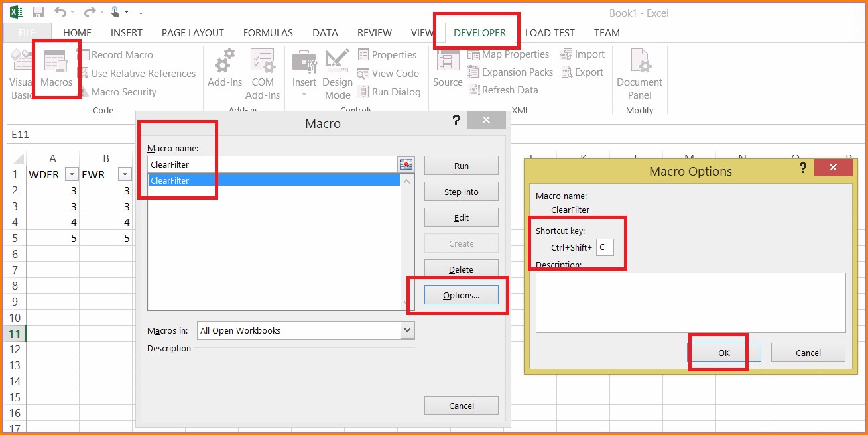The width and height of the screenshot is (868, 435).
Task: Click the Redo arrow
Action: click(89, 12)
